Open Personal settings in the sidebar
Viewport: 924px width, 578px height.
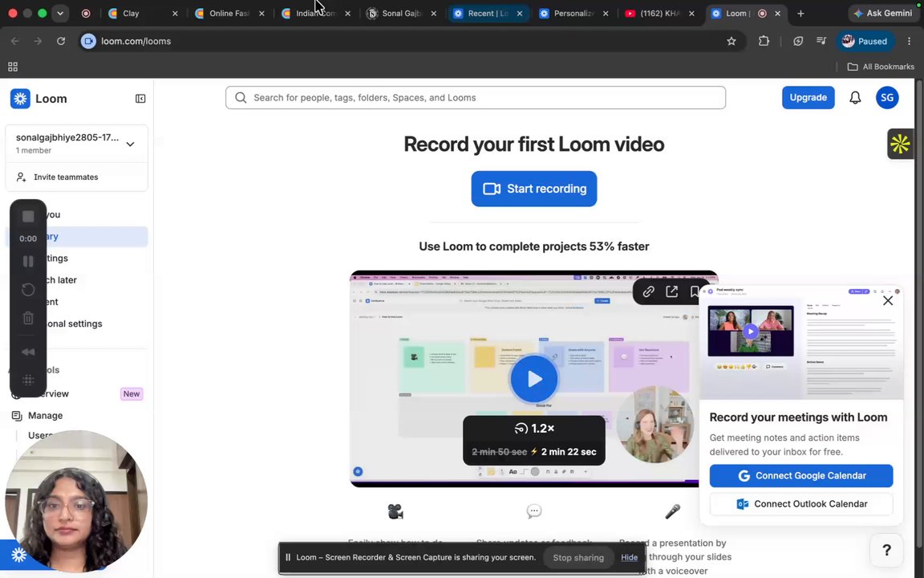77,324
